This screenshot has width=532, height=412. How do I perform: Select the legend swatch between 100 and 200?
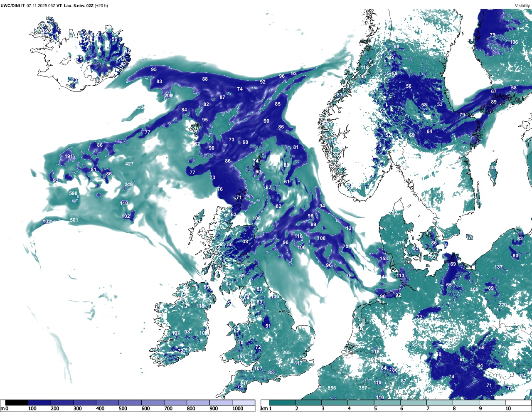39,402
